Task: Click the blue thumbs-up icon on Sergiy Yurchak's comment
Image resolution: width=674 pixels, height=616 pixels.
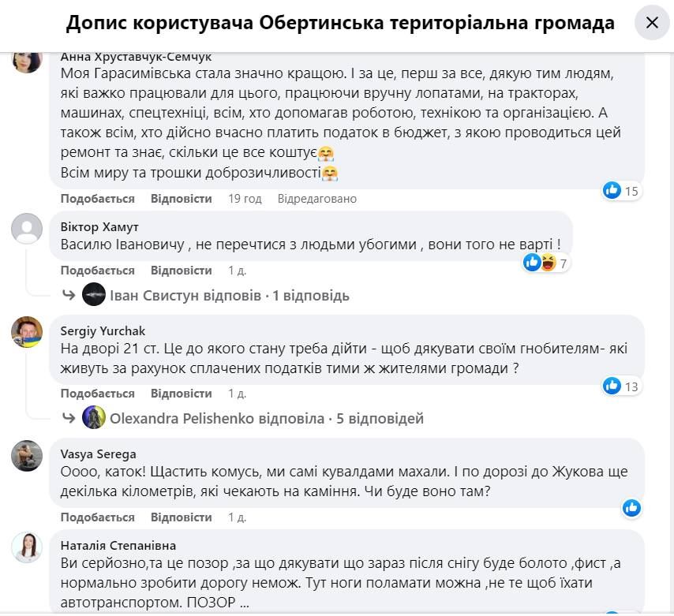Action: click(x=612, y=386)
